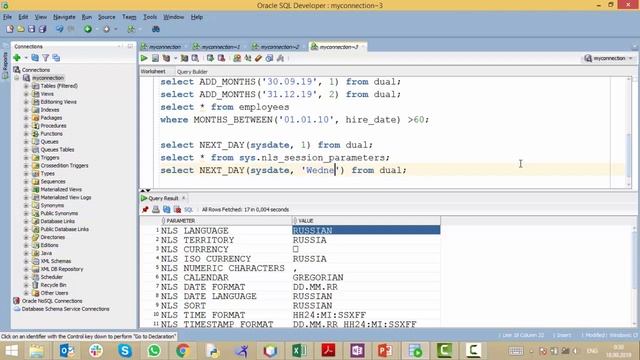
Task: Select the Query Result tab
Action: [163, 198]
